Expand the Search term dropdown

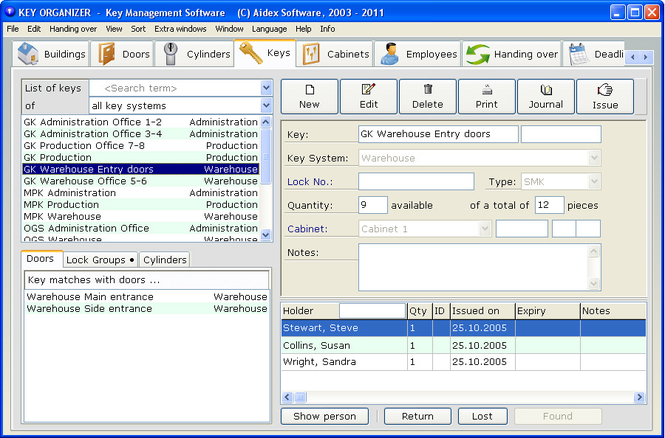[x=266, y=88]
